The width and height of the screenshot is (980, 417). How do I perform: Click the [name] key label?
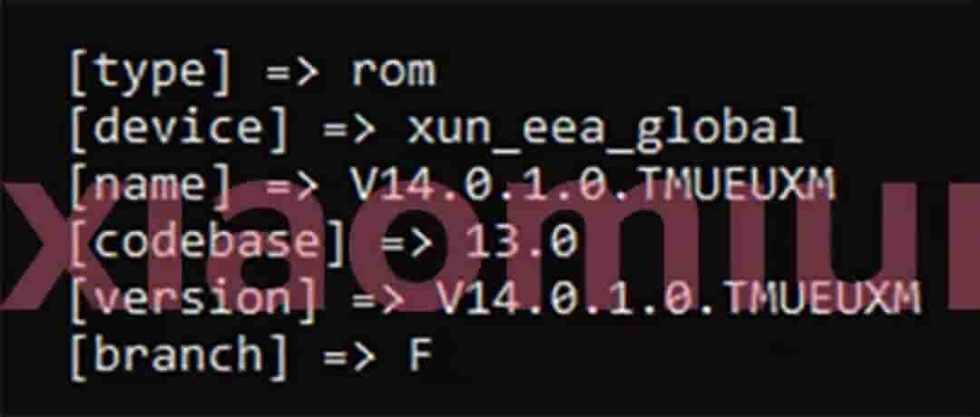point(150,188)
